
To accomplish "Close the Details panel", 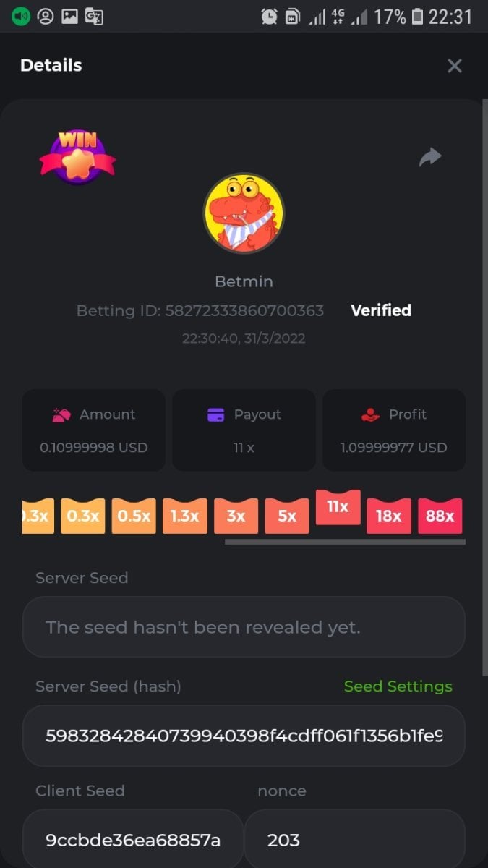I will point(455,66).
